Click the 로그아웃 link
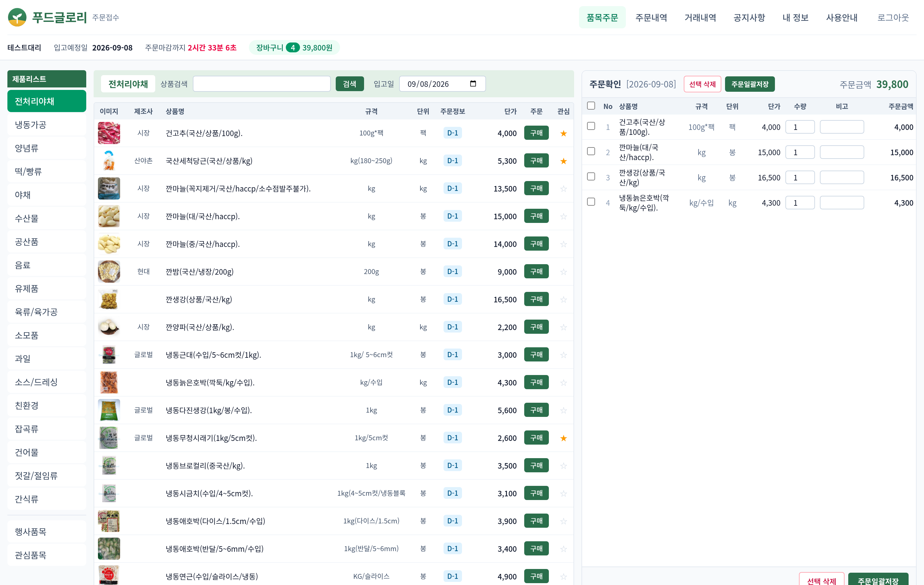The image size is (924, 585). [x=893, y=17]
